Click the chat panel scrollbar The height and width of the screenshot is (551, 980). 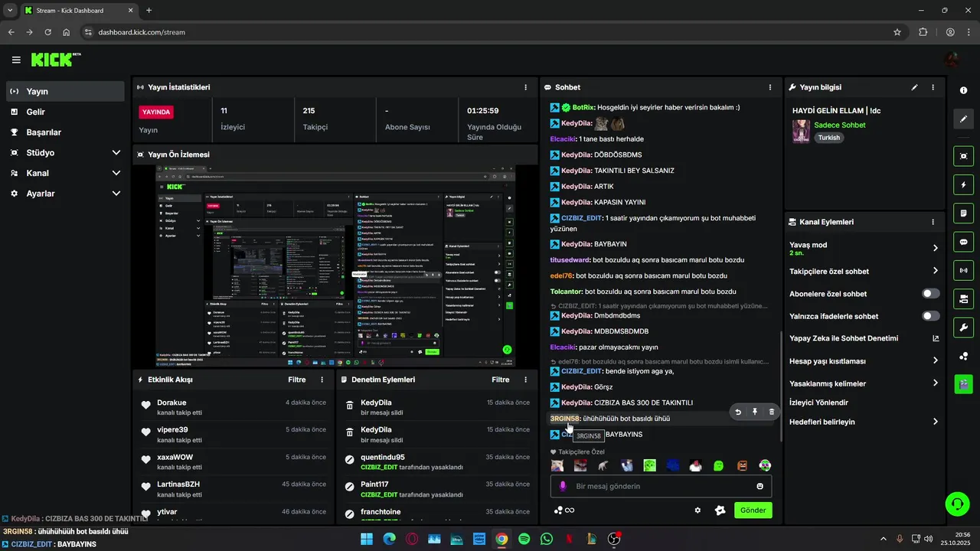click(781, 386)
